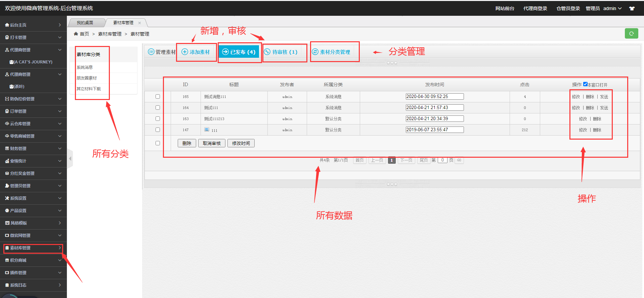The width and height of the screenshot is (644, 298).
Task: Close the 素材库管理 tab
Action: pos(139,23)
